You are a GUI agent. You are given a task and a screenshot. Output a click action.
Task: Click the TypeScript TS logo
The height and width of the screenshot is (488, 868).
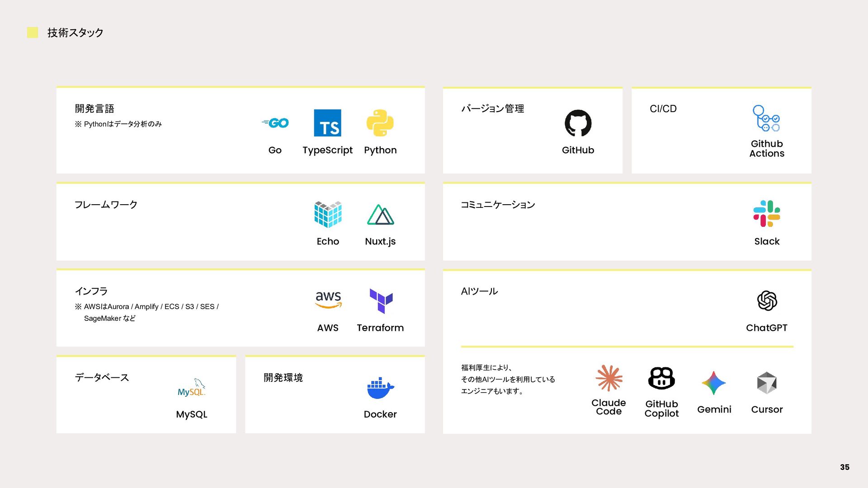pos(327,123)
